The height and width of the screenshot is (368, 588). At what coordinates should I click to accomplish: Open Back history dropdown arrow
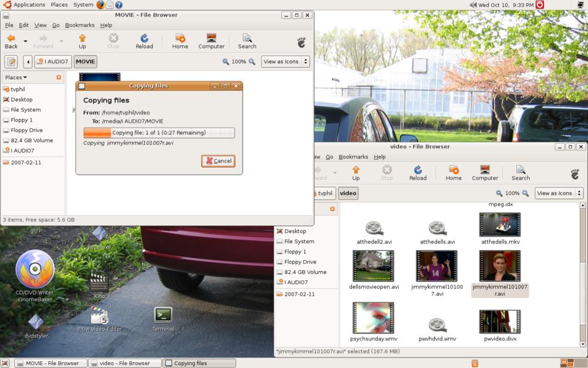25,41
